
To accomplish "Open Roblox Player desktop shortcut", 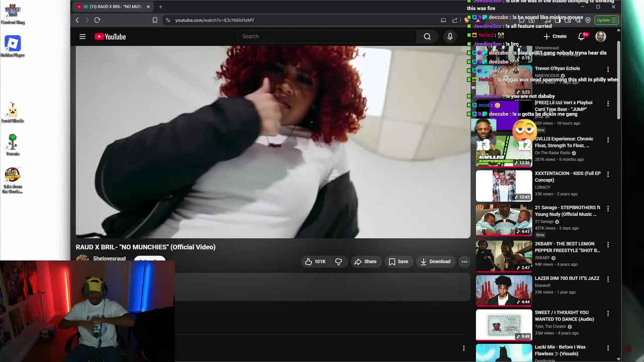I will click(x=13, y=46).
